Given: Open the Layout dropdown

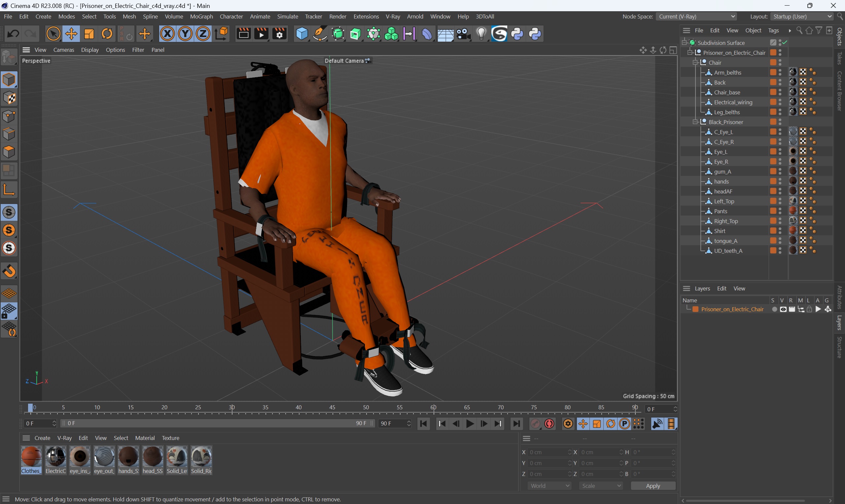Looking at the screenshot, I should (802, 16).
